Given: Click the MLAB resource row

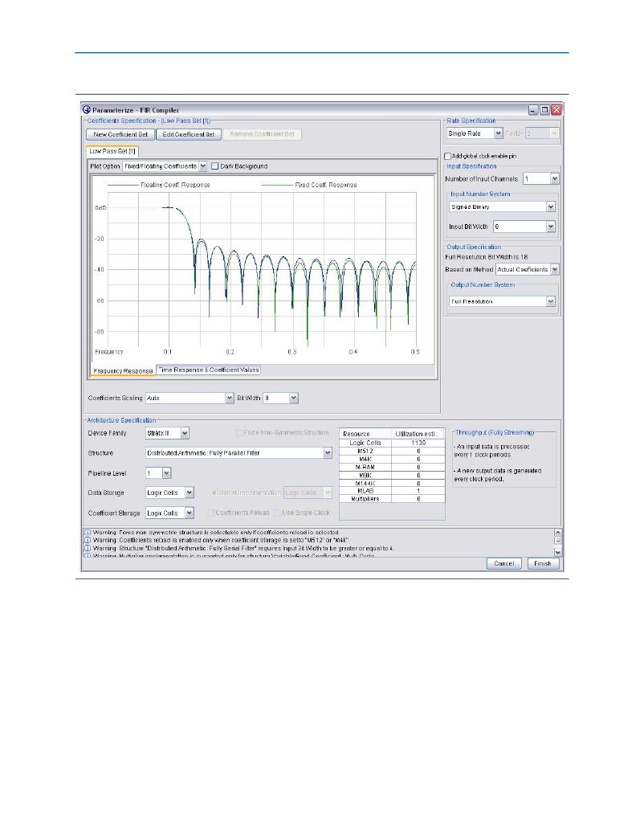Looking at the screenshot, I should 392,491.
